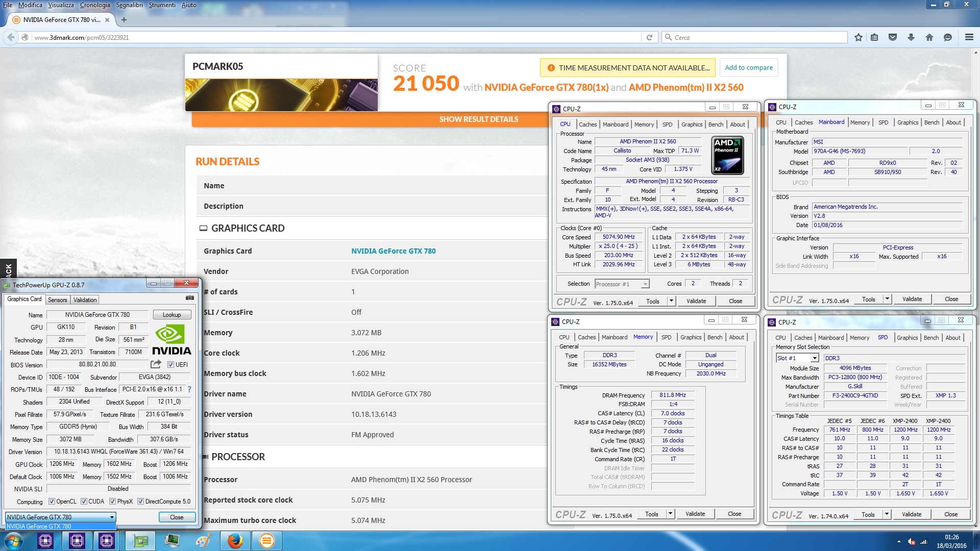Open the Visualizza menu
This screenshot has height=551, width=980.
[x=61, y=5]
